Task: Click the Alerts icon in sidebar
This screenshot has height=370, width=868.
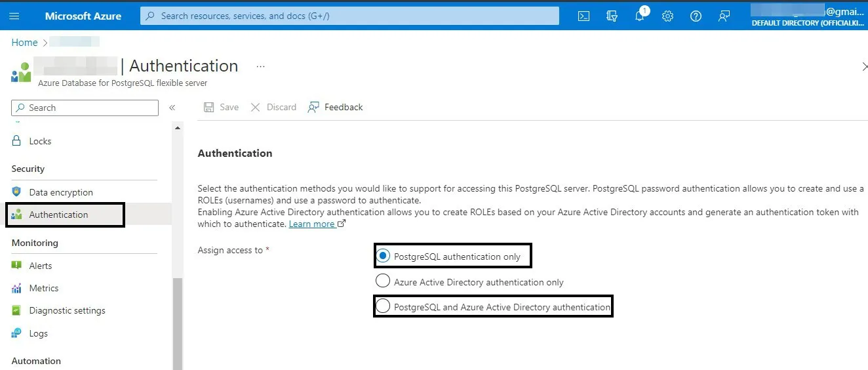Action: point(17,265)
